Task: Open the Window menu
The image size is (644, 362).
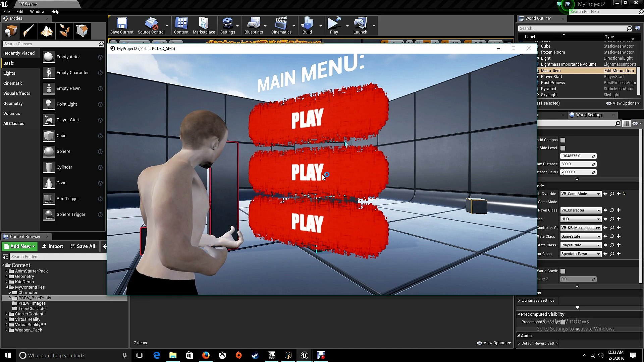Action: click(x=37, y=11)
